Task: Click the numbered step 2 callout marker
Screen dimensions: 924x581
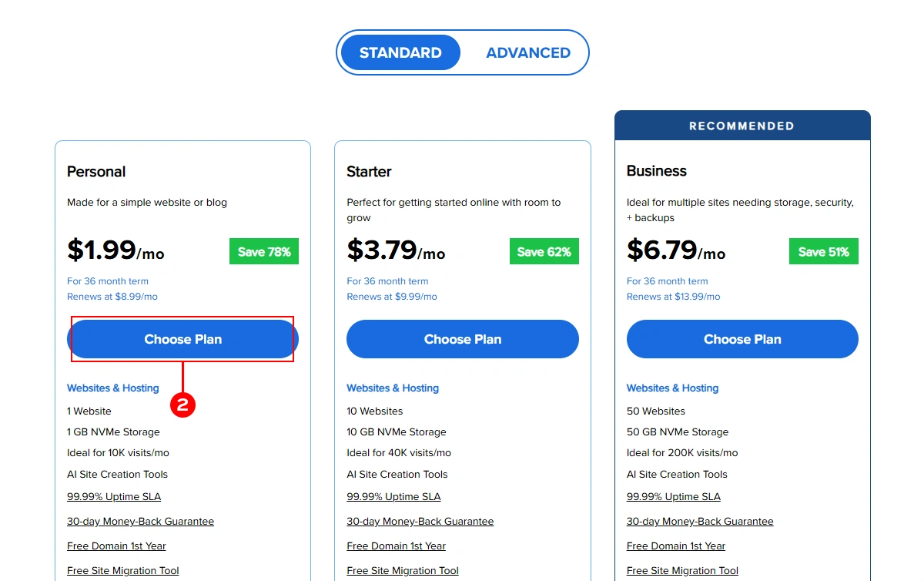Action: [x=183, y=404]
